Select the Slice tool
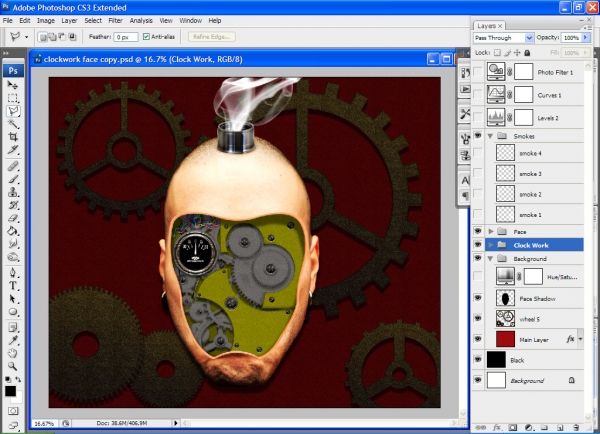The height and width of the screenshot is (434, 600). pyautogui.click(x=13, y=150)
